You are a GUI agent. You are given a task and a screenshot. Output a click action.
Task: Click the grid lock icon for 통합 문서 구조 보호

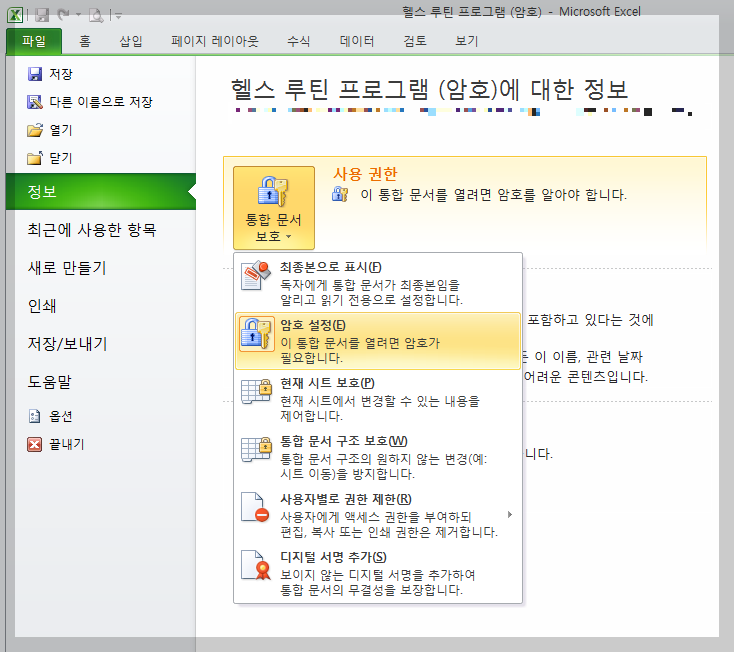pyautogui.click(x=256, y=450)
